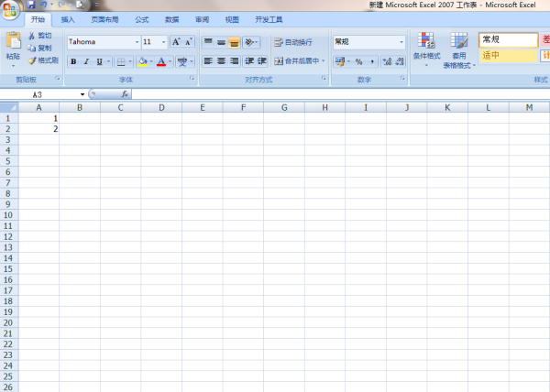
Task: Toggle underline formatting
Action: point(100,61)
